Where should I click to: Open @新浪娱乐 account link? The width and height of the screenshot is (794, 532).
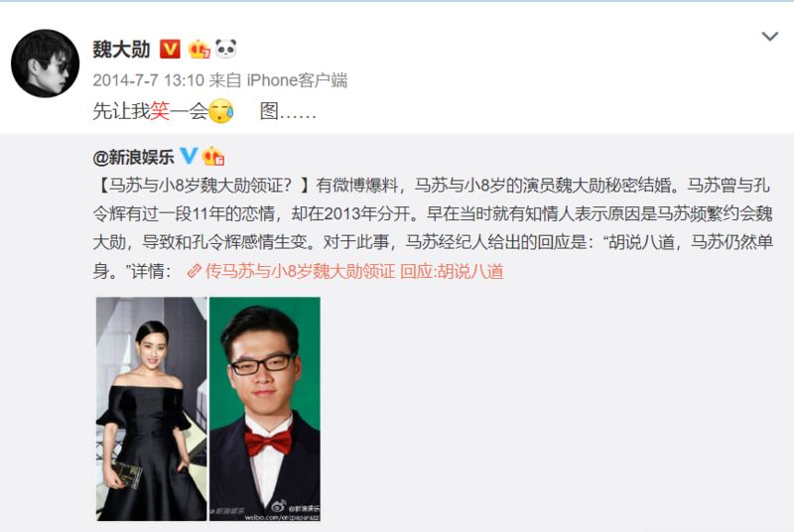click(x=133, y=157)
